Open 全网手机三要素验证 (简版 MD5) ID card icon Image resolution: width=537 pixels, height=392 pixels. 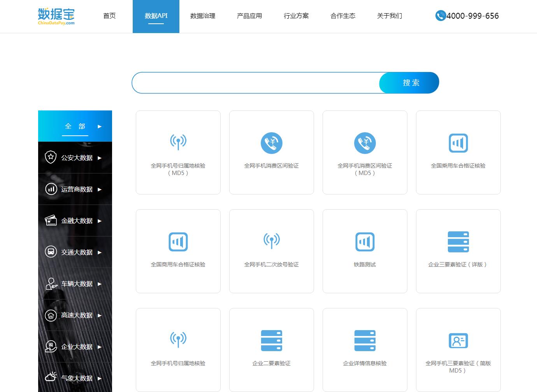[x=458, y=341]
